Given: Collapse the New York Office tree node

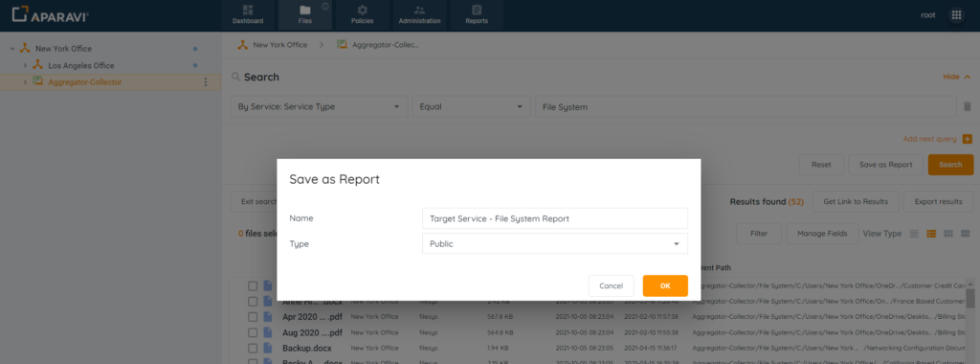Looking at the screenshot, I should [x=11, y=48].
